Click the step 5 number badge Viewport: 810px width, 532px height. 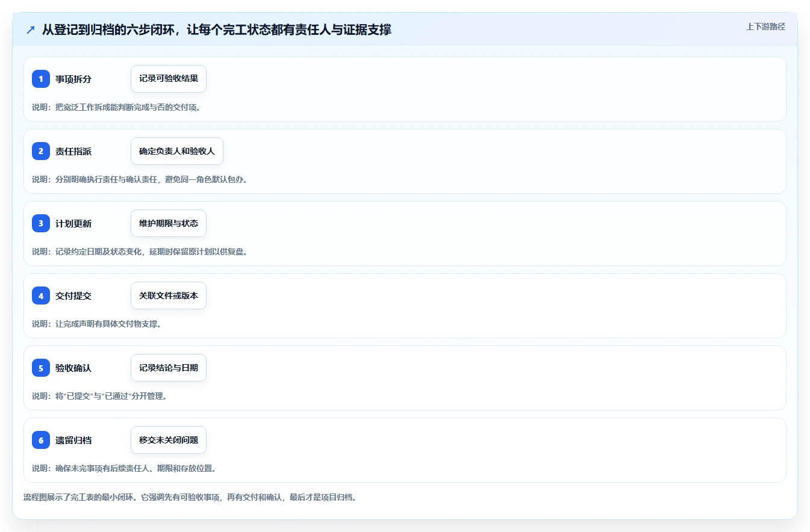click(x=41, y=368)
